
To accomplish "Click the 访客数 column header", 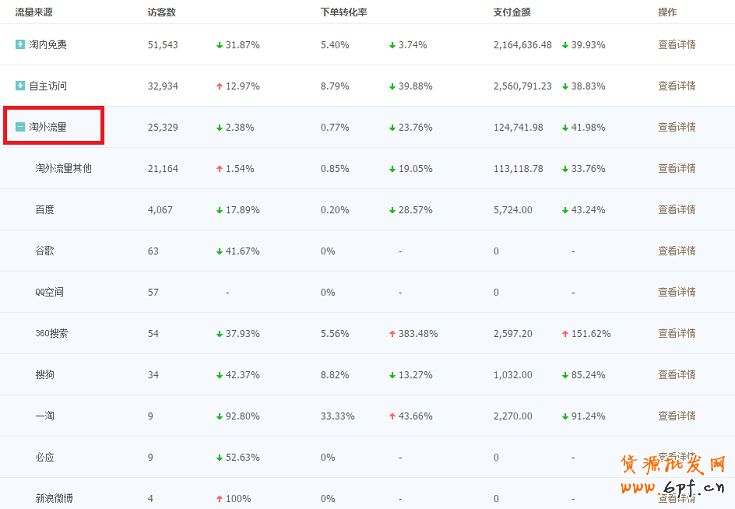I will pos(162,12).
